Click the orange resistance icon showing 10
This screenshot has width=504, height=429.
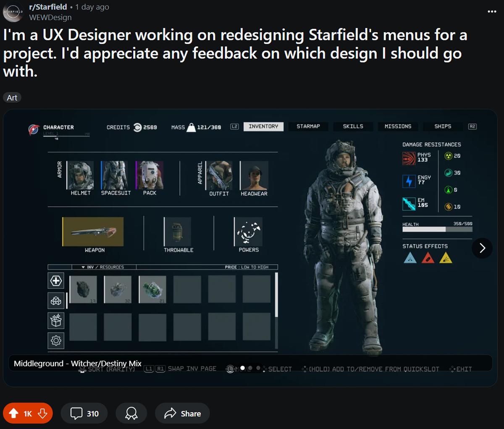coord(448,207)
